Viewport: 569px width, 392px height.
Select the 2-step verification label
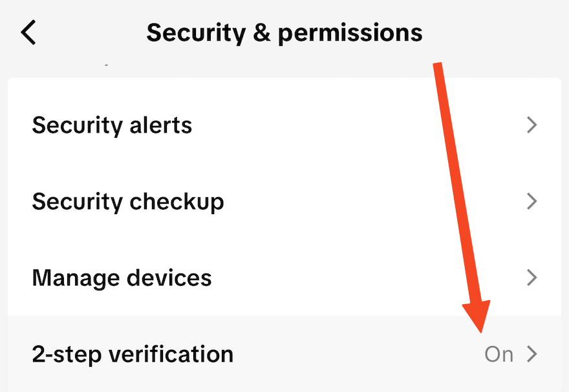[133, 354]
